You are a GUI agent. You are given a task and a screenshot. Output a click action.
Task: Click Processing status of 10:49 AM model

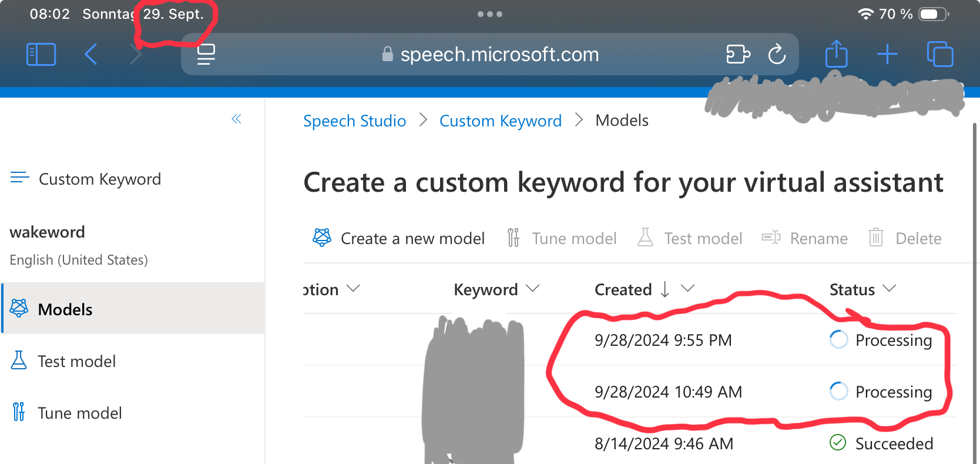click(x=894, y=392)
